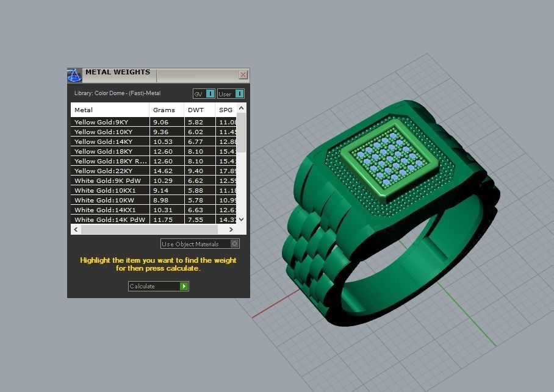Viewport: 554px width, 392px height.
Task: Click the table scroll up arrow
Action: [242, 108]
